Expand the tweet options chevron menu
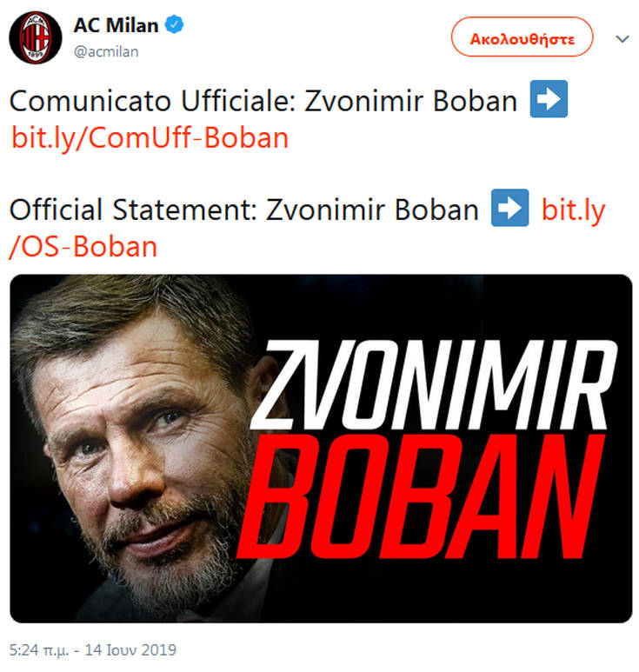The image size is (639, 672). (x=622, y=39)
